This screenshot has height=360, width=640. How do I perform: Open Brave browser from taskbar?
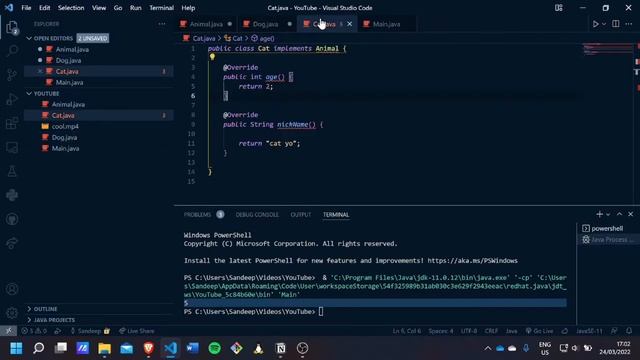coord(149,348)
